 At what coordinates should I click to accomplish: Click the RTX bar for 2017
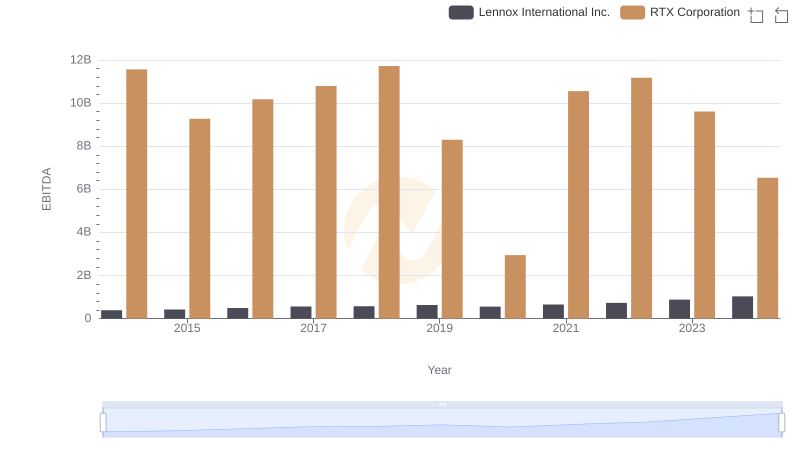pyautogui.click(x=326, y=202)
